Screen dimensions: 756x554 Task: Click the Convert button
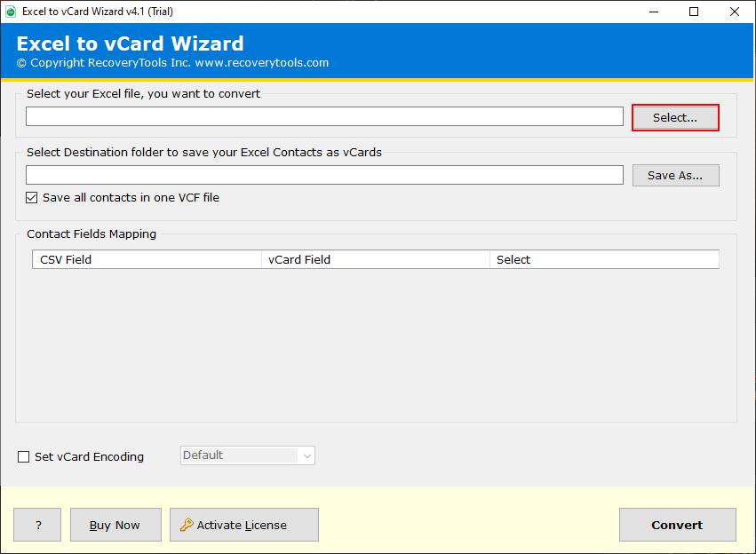[678, 525]
